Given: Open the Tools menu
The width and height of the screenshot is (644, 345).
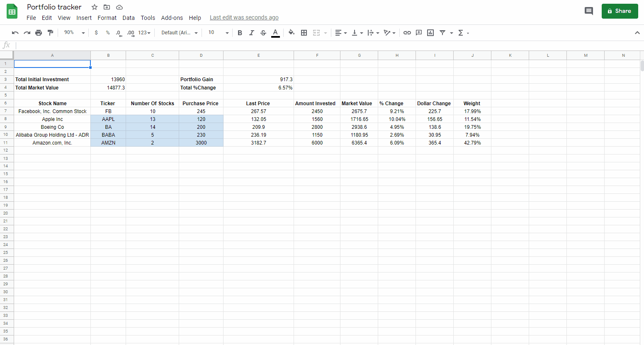Looking at the screenshot, I should pyautogui.click(x=148, y=18).
